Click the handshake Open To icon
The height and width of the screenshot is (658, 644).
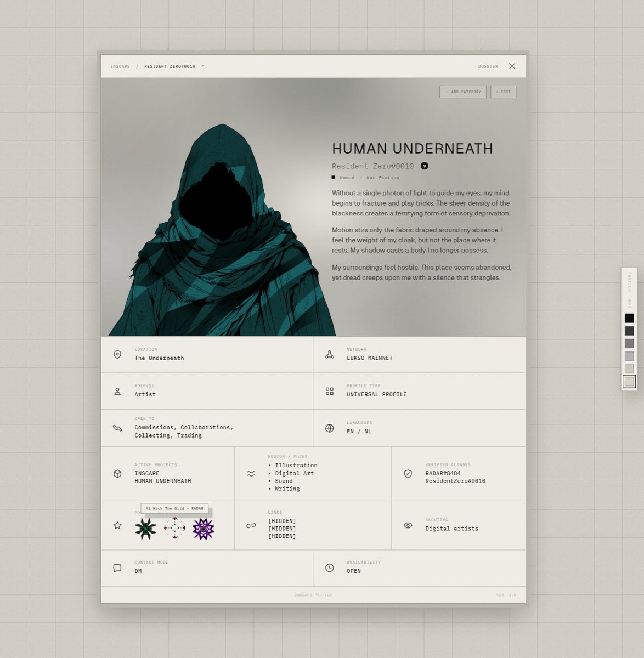click(x=117, y=428)
